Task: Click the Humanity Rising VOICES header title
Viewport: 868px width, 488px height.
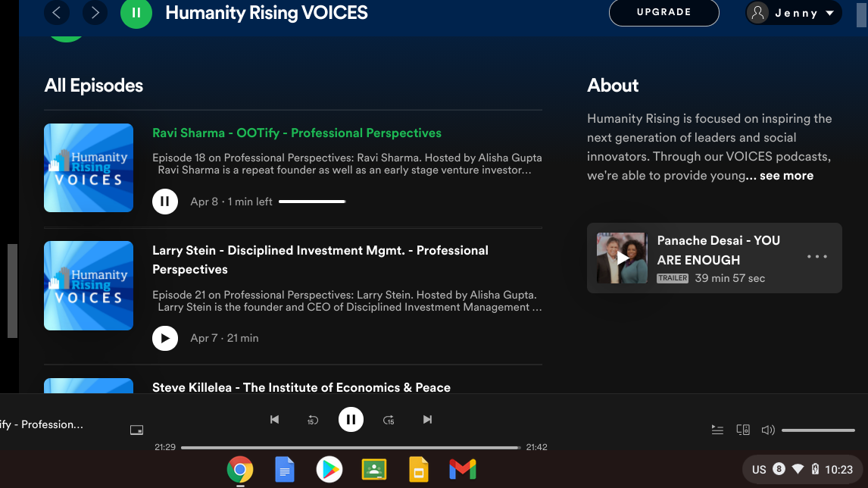Action: click(267, 13)
